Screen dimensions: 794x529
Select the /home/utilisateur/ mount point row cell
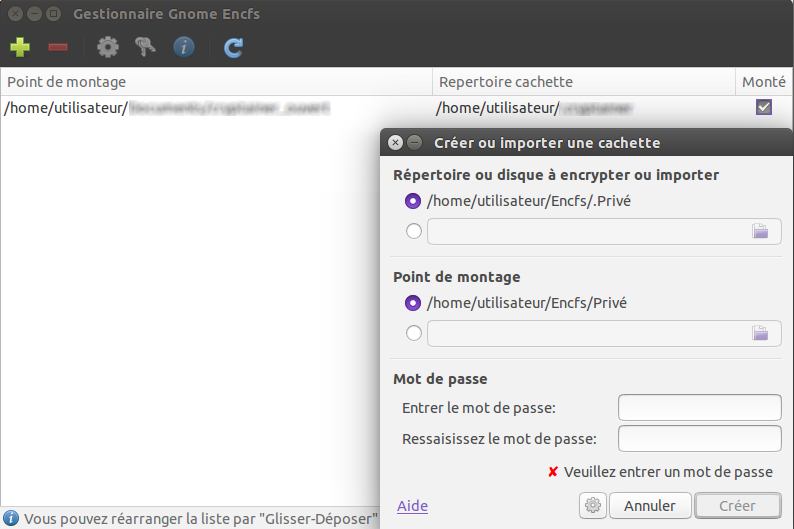[216, 108]
